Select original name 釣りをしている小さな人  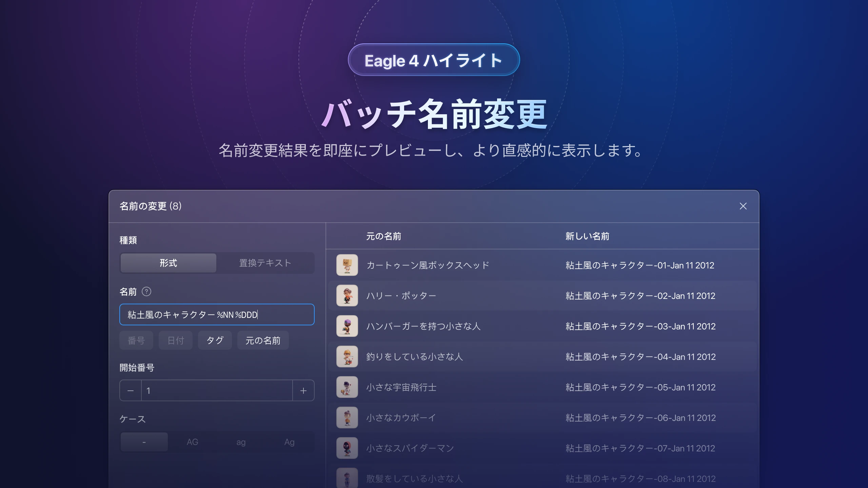(x=414, y=357)
